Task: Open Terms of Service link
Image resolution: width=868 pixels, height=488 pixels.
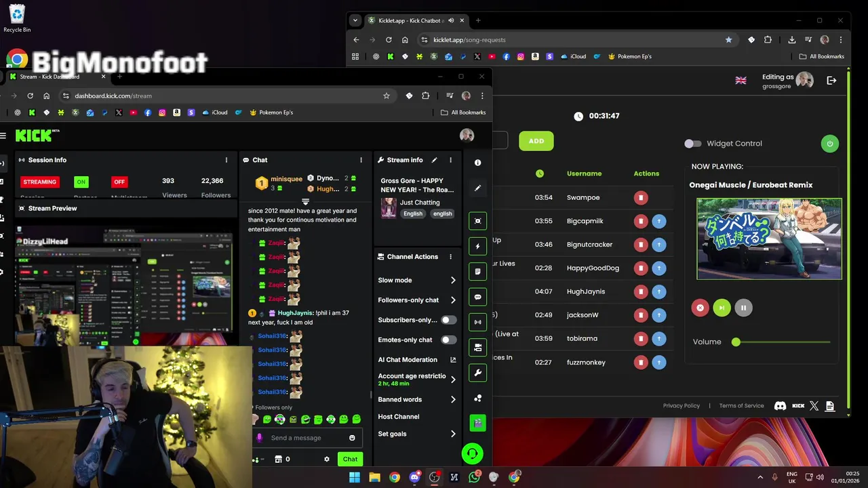Action: point(741,406)
